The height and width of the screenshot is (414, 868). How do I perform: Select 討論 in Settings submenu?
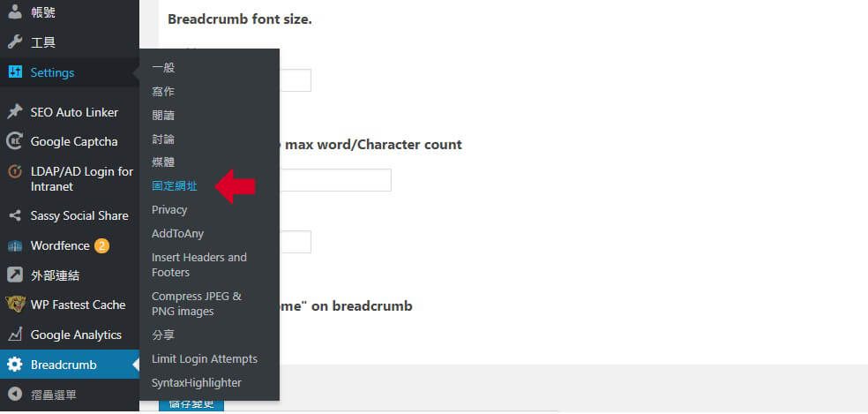pos(163,139)
